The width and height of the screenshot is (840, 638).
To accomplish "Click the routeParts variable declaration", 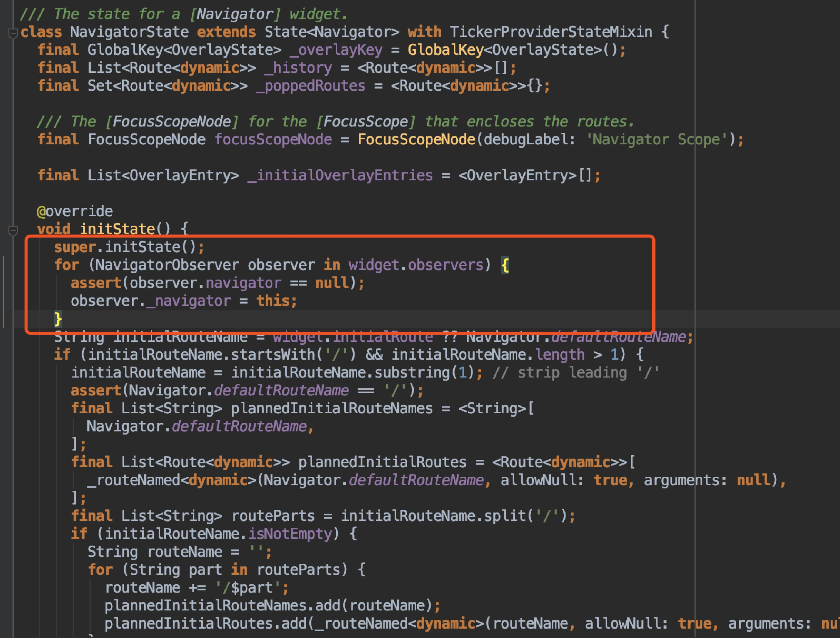I will tap(273, 516).
